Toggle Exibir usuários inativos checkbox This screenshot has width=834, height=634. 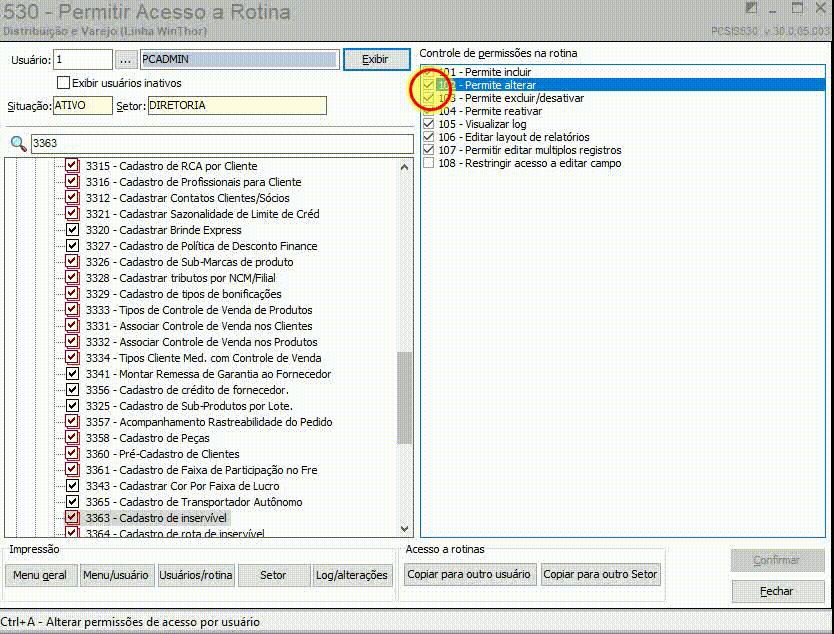[x=63, y=83]
